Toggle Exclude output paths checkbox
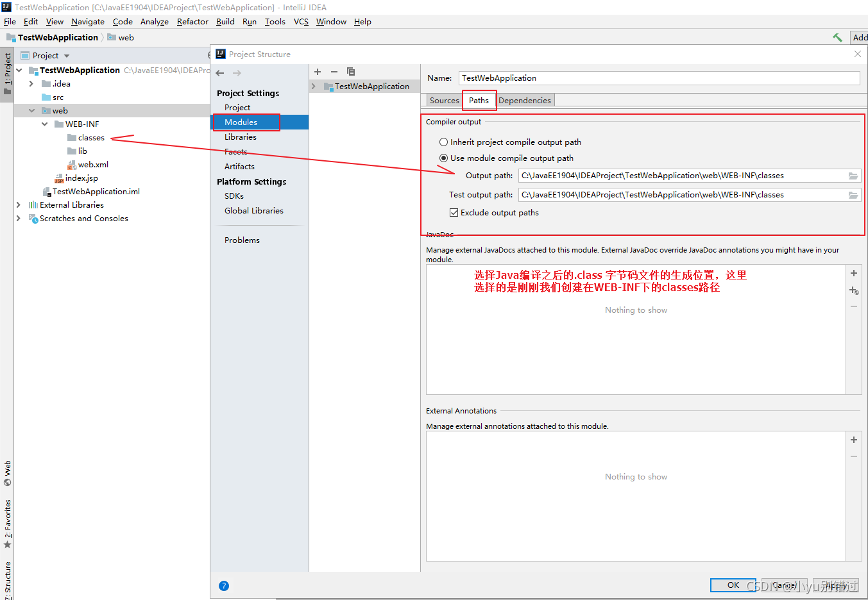 [454, 213]
